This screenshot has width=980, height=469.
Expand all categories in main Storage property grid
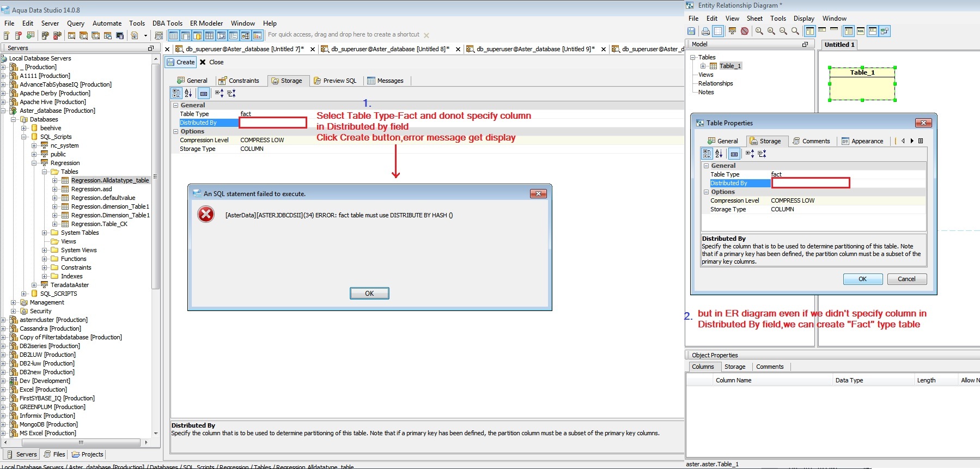[x=219, y=93]
